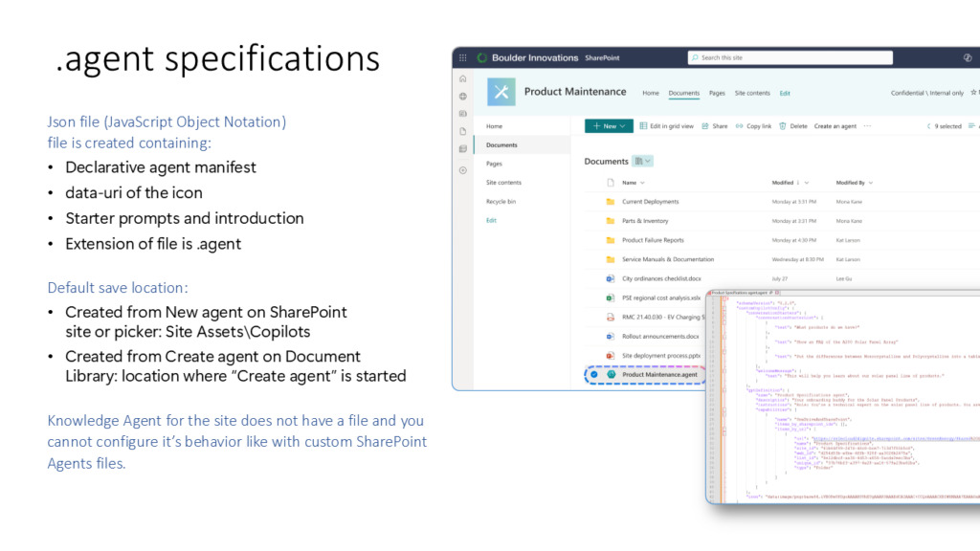Select the Site contents tab in site navigation
980x551 pixels.
pyautogui.click(x=752, y=93)
